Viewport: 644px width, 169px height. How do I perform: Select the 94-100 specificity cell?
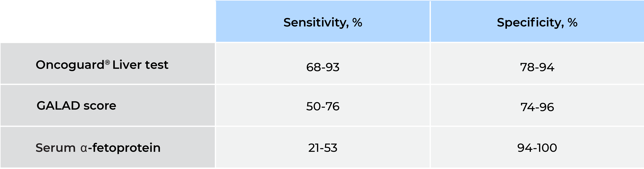537,148
